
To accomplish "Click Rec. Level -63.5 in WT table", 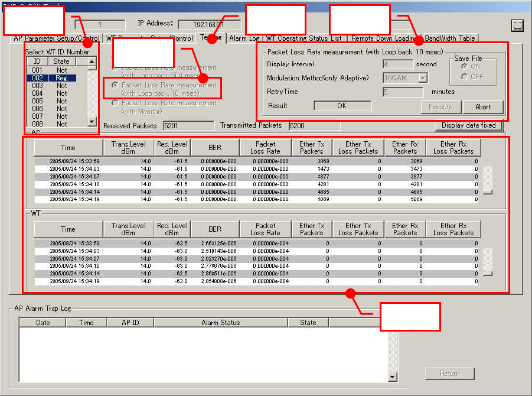I will pyautogui.click(x=181, y=244).
